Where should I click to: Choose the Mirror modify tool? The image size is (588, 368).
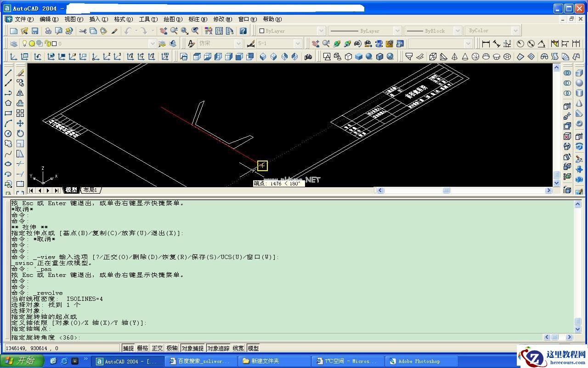[x=20, y=93]
